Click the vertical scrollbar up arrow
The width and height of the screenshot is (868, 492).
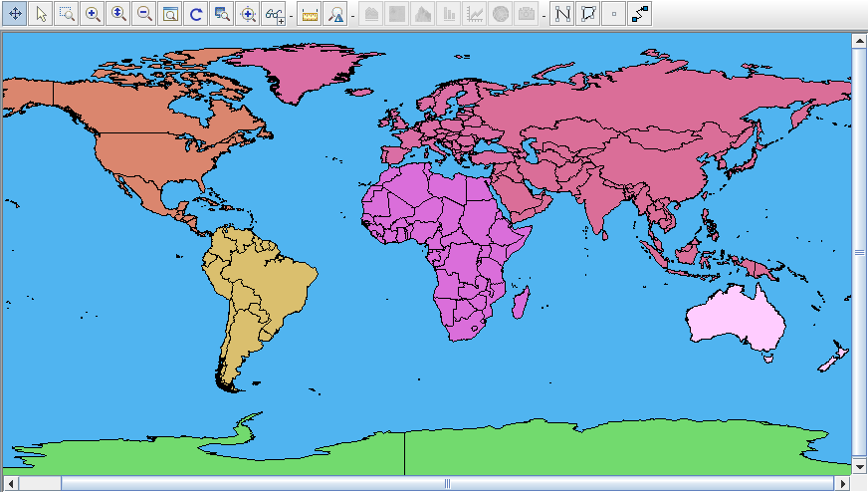click(x=860, y=41)
